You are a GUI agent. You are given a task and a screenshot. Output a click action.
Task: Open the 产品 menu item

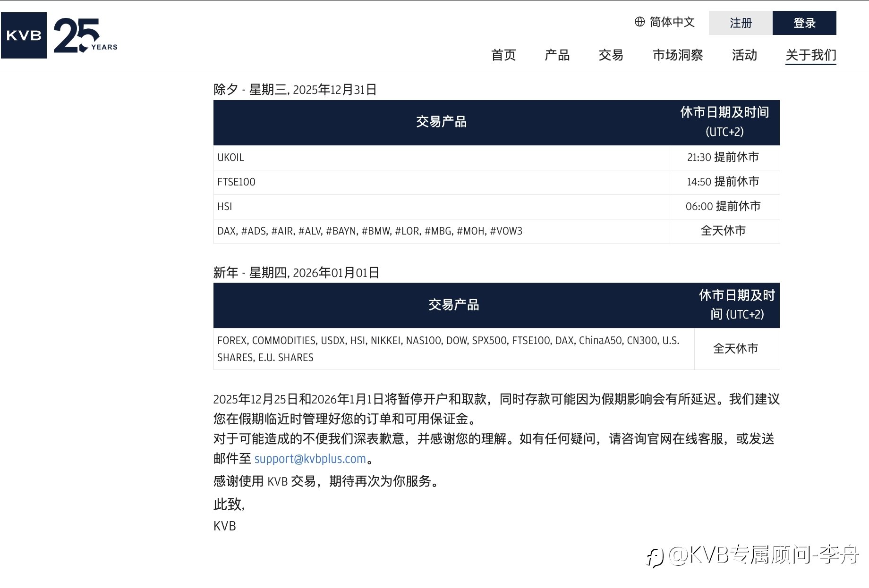(x=557, y=55)
